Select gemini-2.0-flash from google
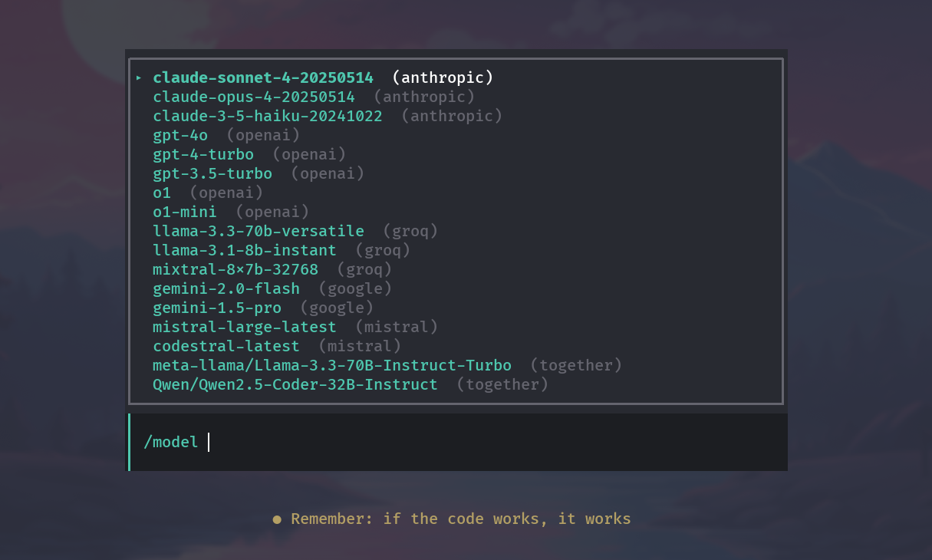 (x=226, y=288)
